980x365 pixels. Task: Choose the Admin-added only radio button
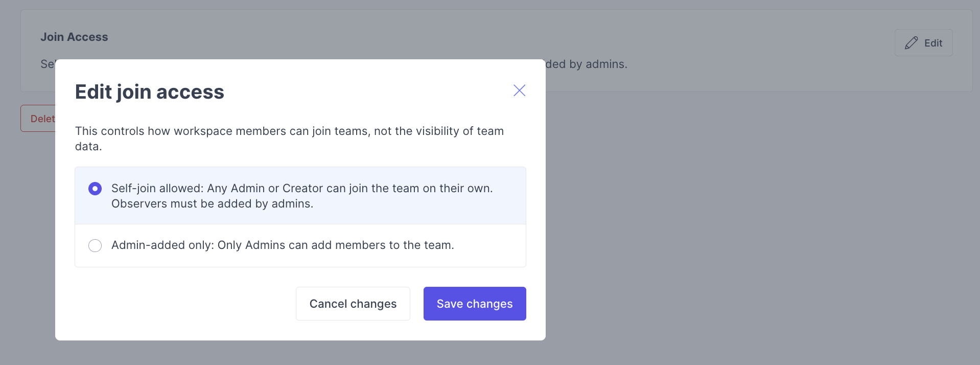(95, 245)
